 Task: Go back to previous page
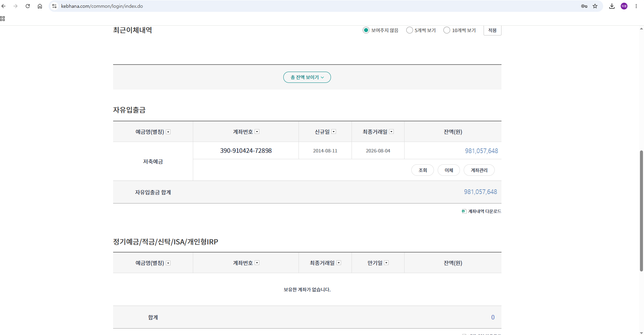[4, 6]
